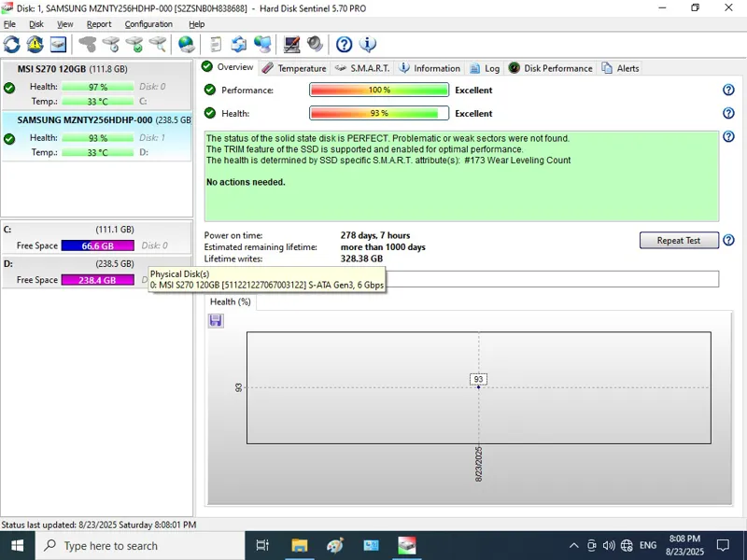Click the SAMSUNG 93 % health bar in disk list

click(x=98, y=138)
